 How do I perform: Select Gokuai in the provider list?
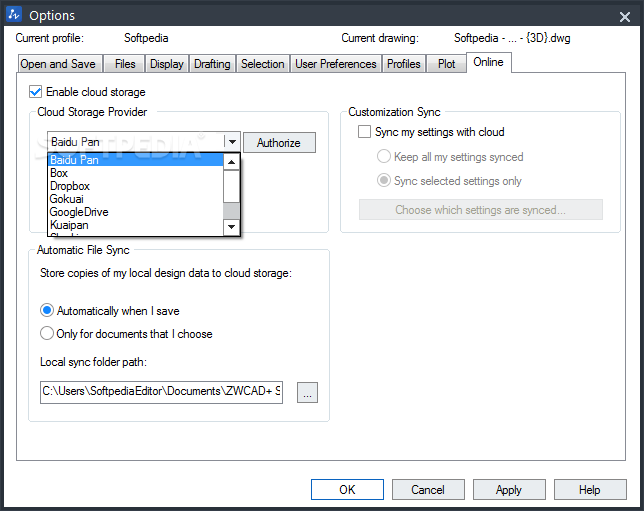point(136,199)
